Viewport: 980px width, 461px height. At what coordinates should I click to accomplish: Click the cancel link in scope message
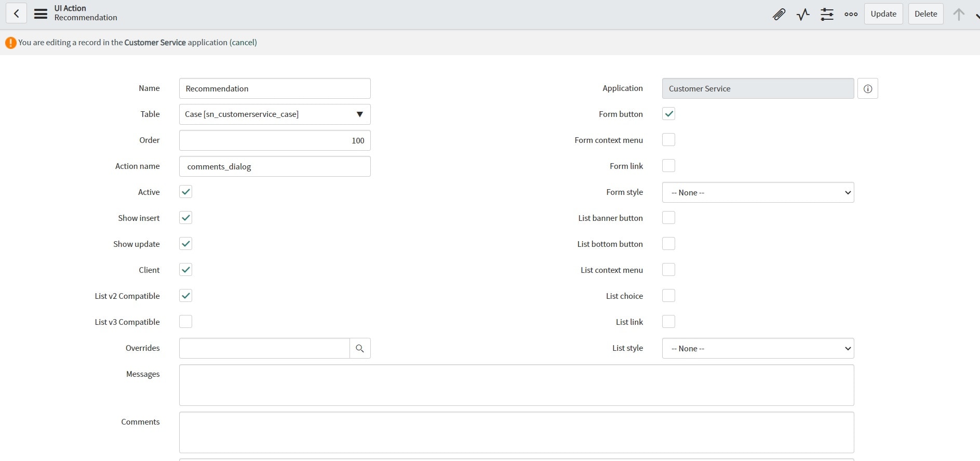243,43
